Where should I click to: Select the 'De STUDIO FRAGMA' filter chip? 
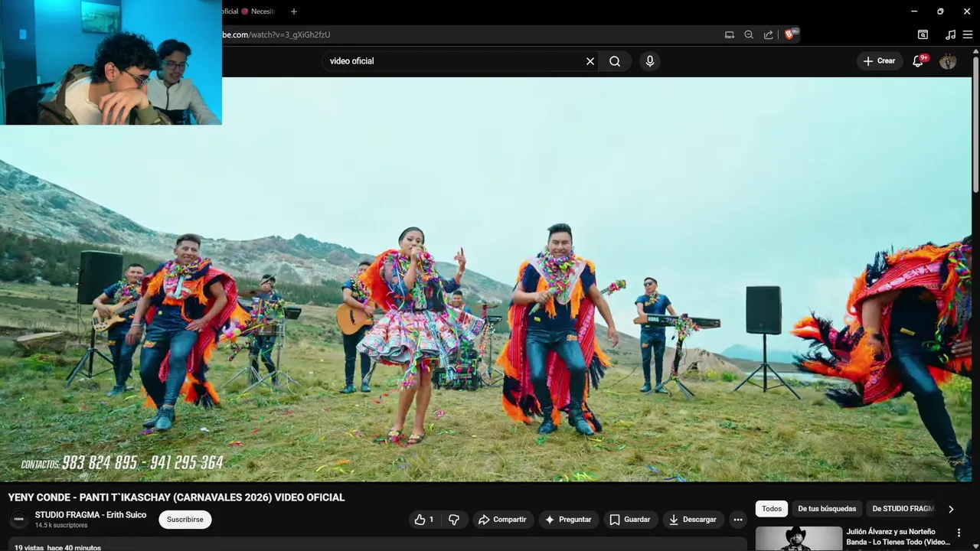(903, 509)
